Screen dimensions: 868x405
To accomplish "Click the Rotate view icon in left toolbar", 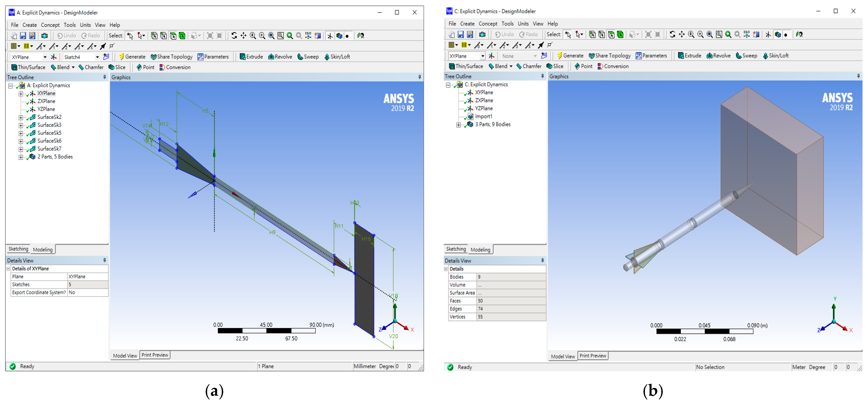I will click(x=234, y=36).
